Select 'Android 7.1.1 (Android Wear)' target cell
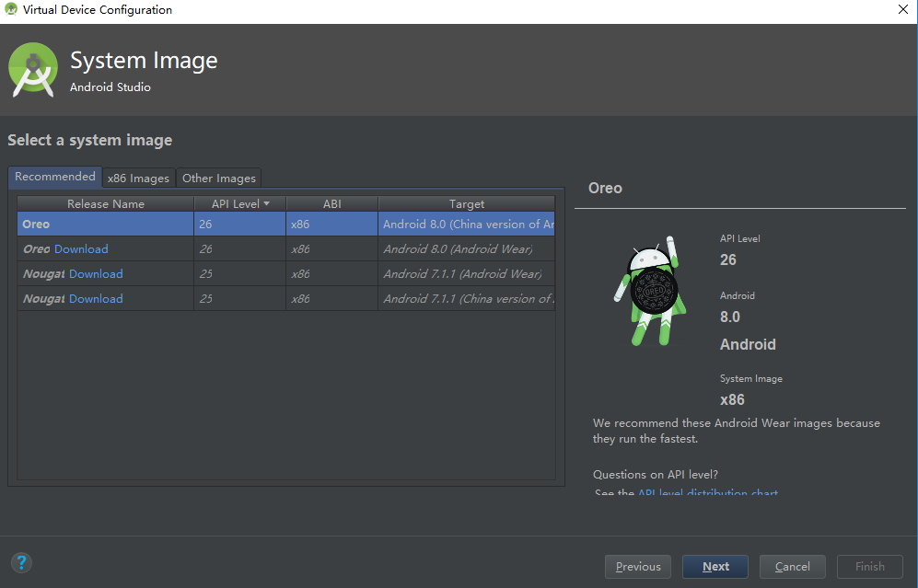 467,274
